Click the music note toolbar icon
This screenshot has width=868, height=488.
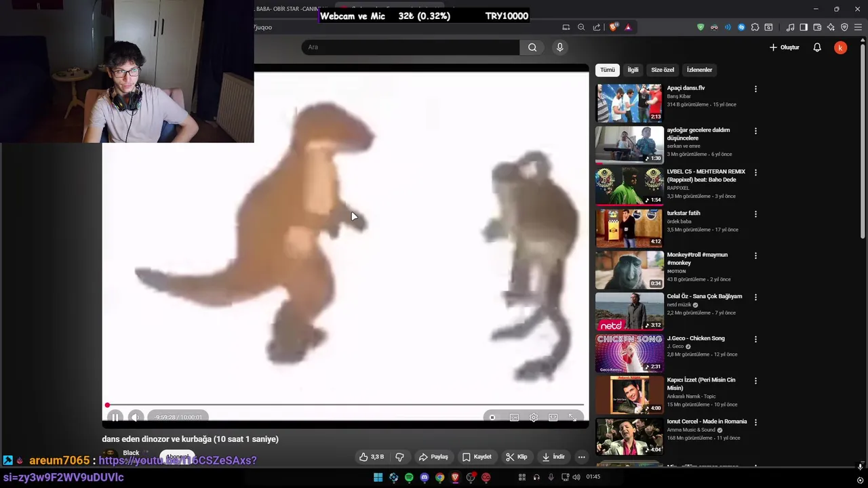point(790,27)
